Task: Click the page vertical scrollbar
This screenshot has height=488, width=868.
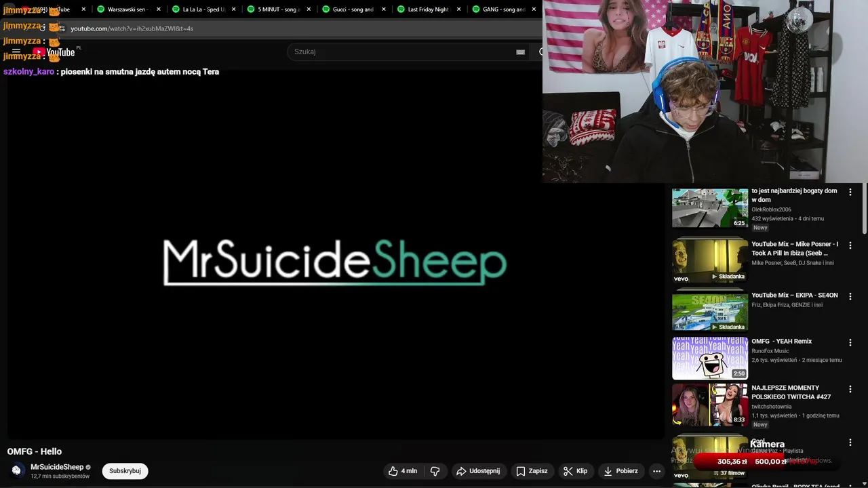Action: coord(865,210)
